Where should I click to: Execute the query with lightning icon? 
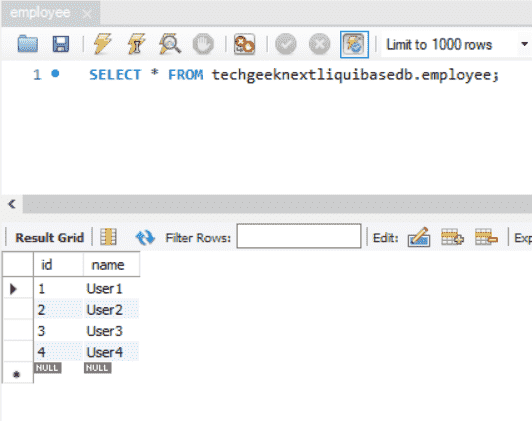(x=102, y=44)
